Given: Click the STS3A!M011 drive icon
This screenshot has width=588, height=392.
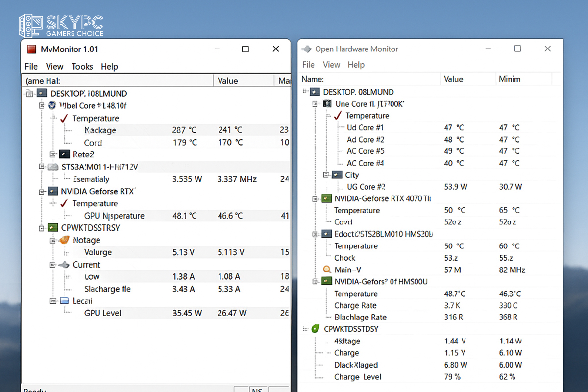Looking at the screenshot, I should point(53,167).
